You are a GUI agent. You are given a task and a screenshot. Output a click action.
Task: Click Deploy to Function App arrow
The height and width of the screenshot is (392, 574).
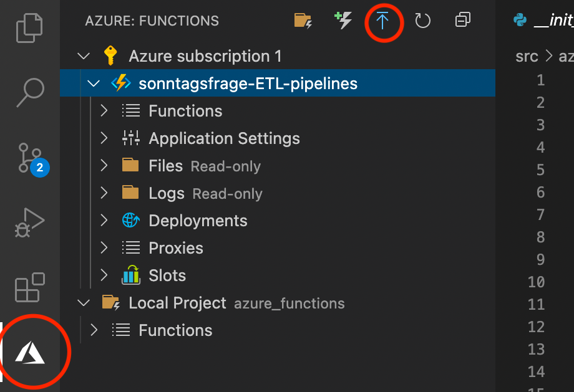tap(382, 21)
